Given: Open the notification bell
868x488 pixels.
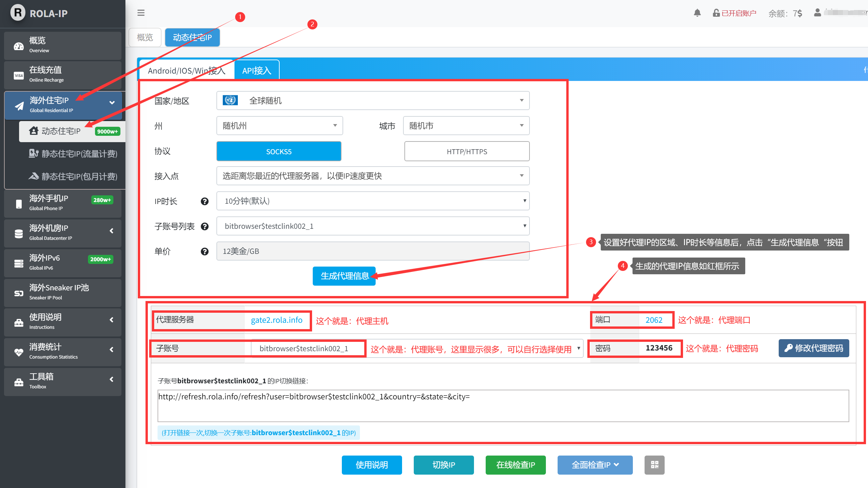Looking at the screenshot, I should click(x=697, y=13).
